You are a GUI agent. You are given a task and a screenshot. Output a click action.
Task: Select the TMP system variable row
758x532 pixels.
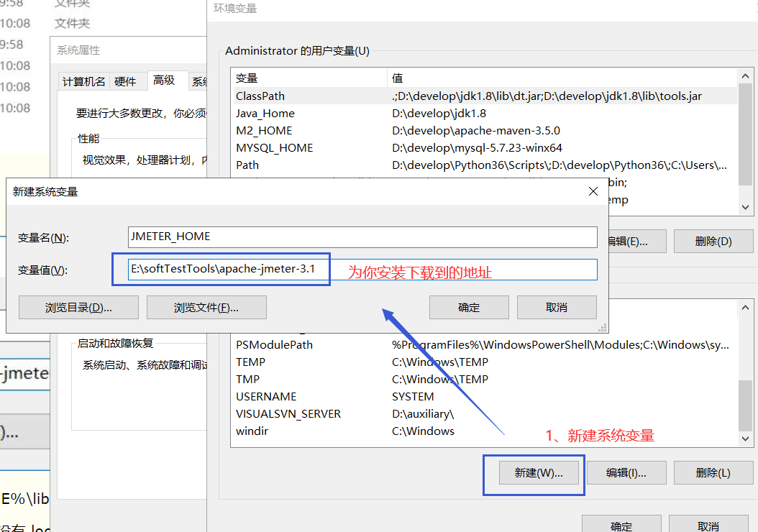coord(486,380)
